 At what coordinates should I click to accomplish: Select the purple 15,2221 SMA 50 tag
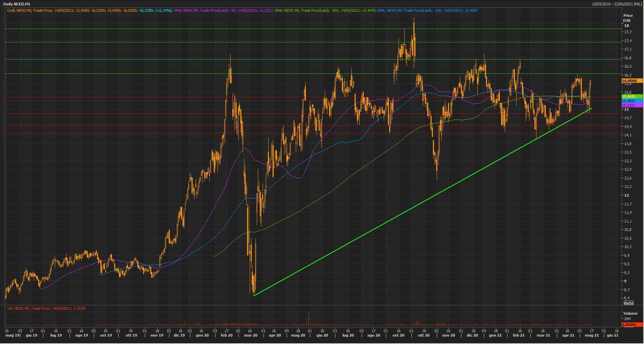click(632, 105)
